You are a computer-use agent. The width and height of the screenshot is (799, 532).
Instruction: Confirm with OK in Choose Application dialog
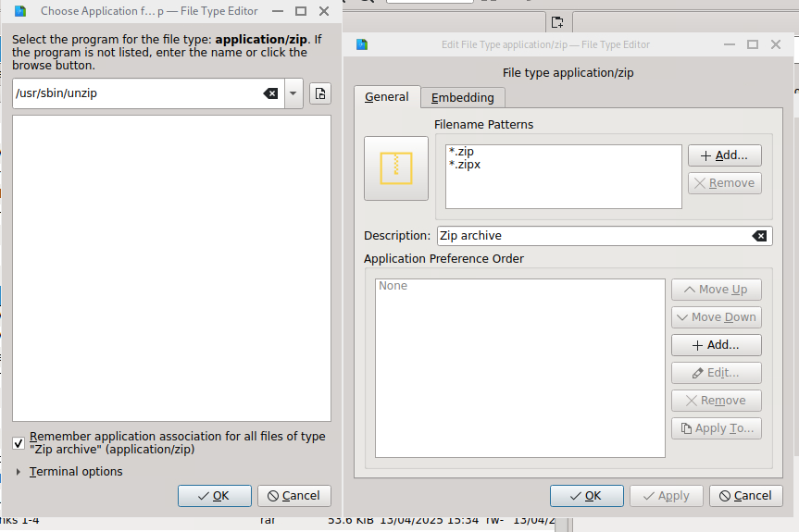coord(215,496)
